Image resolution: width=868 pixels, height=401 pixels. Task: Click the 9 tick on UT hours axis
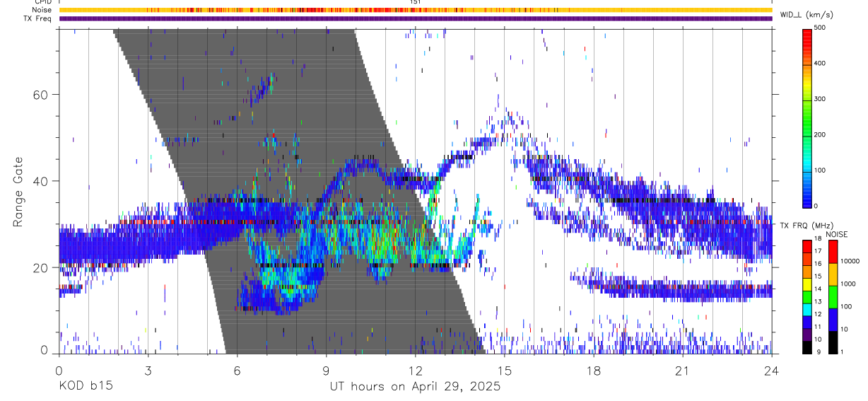point(326,370)
